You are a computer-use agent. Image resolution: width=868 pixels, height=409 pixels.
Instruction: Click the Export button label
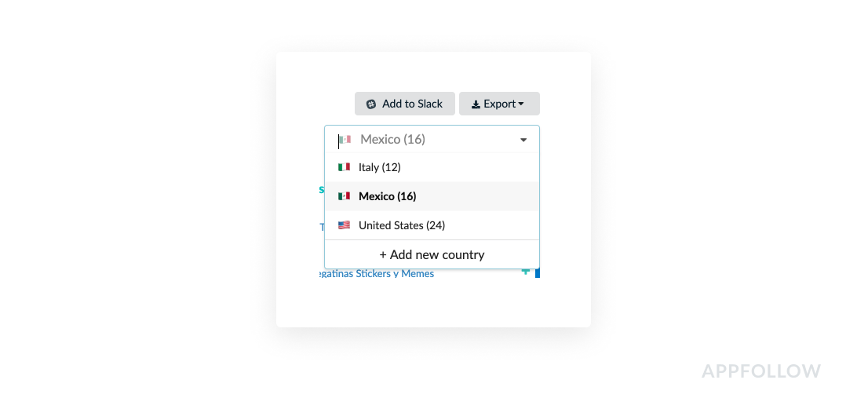[x=499, y=104]
